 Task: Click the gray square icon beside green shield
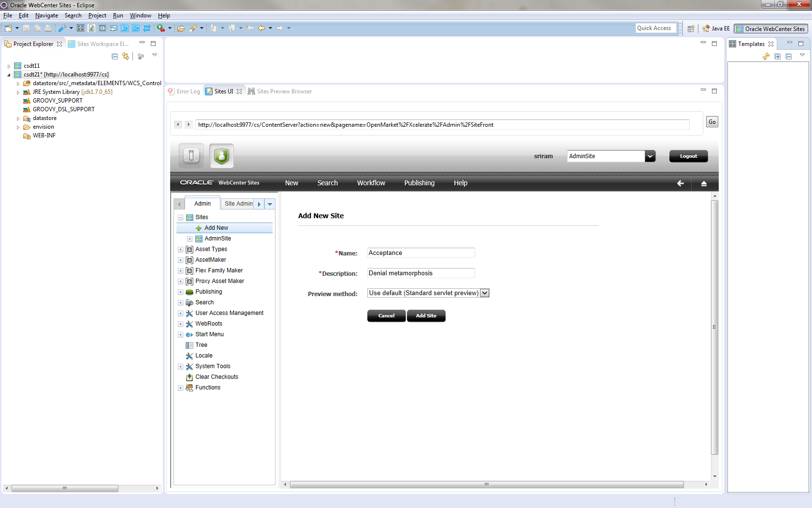click(191, 156)
